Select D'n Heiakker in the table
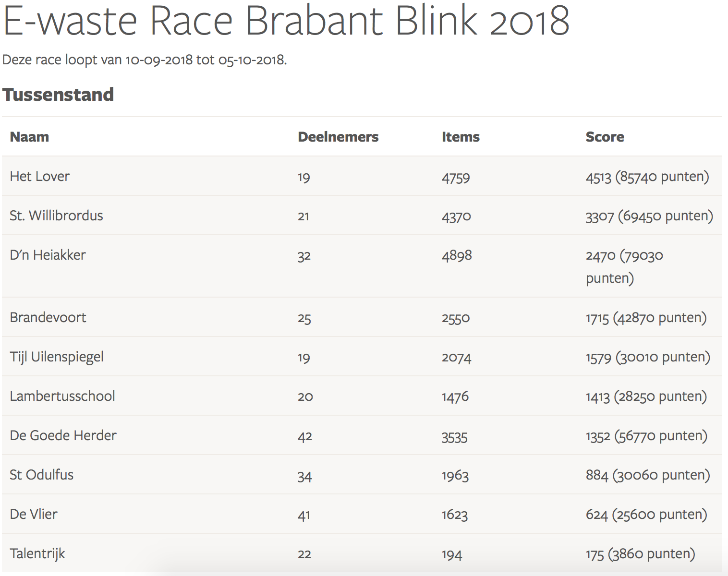 coord(48,255)
